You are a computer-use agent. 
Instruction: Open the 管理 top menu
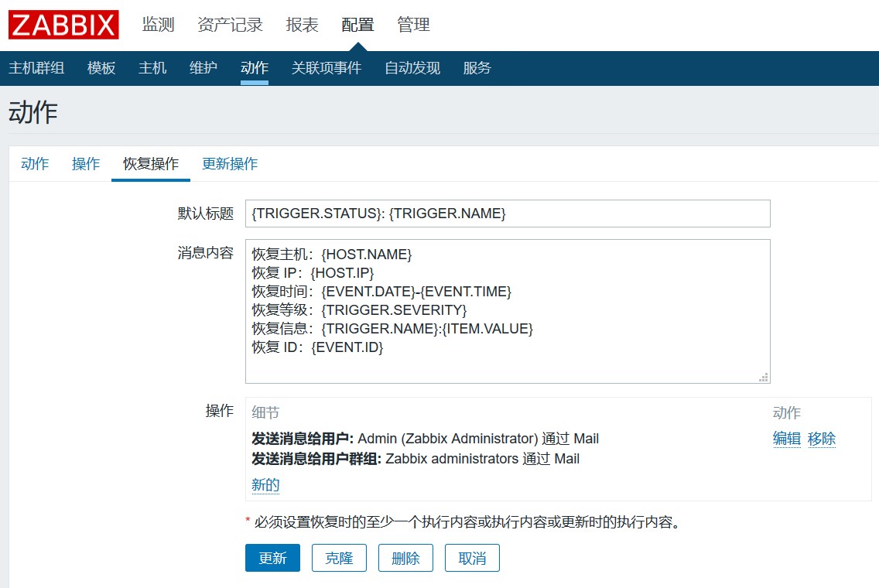coord(413,25)
